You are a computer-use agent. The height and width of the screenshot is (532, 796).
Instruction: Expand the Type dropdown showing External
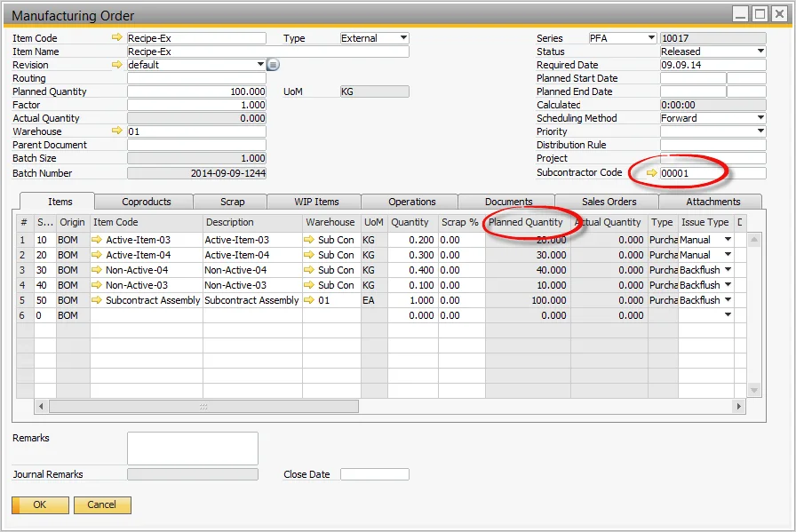tap(403, 37)
